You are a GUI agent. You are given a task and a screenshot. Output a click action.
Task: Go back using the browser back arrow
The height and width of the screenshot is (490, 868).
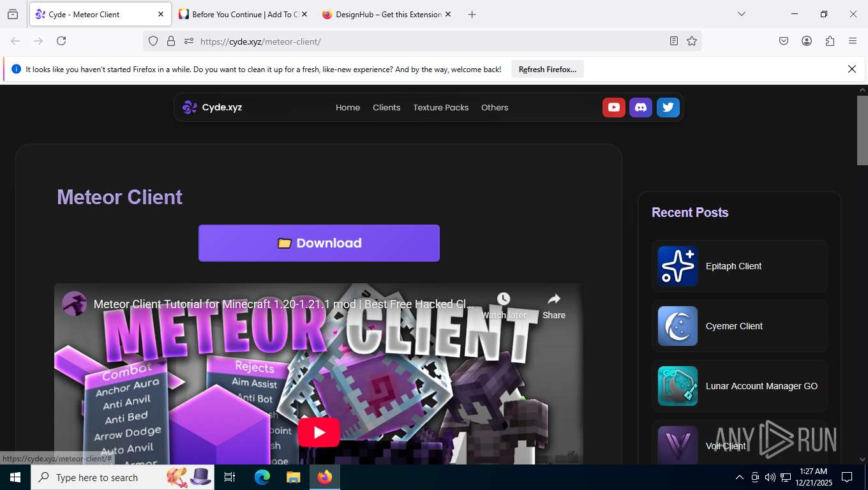click(15, 41)
